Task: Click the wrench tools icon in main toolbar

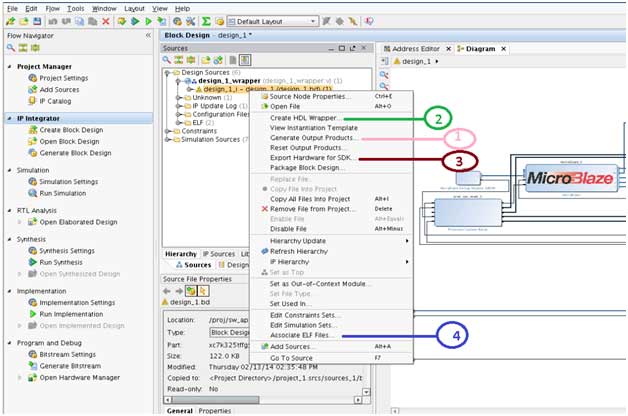Action: tap(191, 21)
